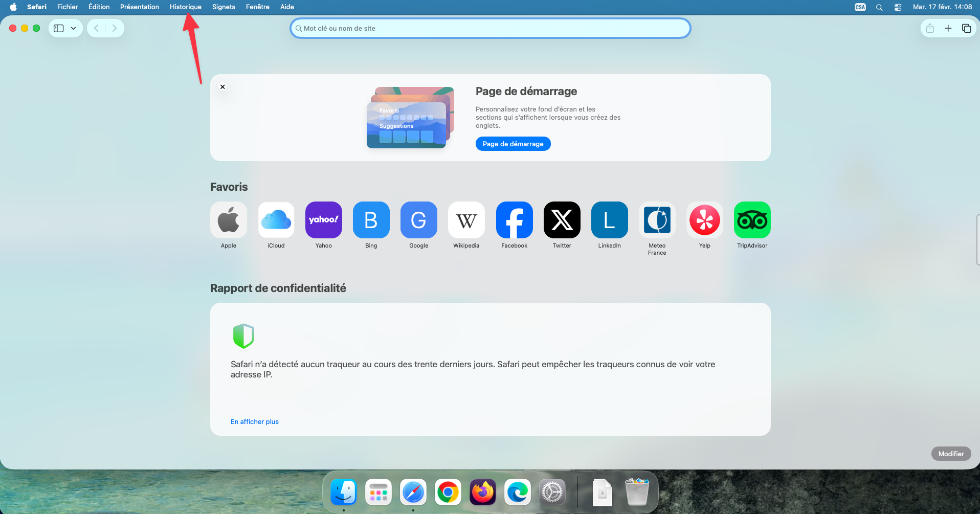Open Spotlight search in menu bar

(879, 7)
